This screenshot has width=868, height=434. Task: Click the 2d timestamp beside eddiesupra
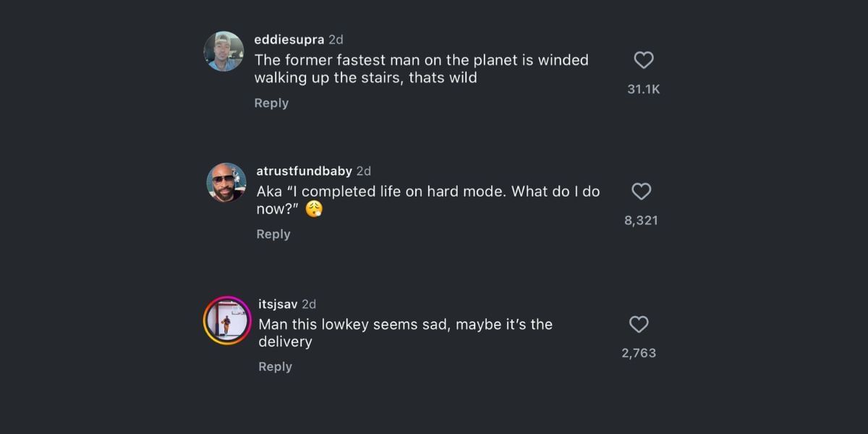tap(336, 39)
